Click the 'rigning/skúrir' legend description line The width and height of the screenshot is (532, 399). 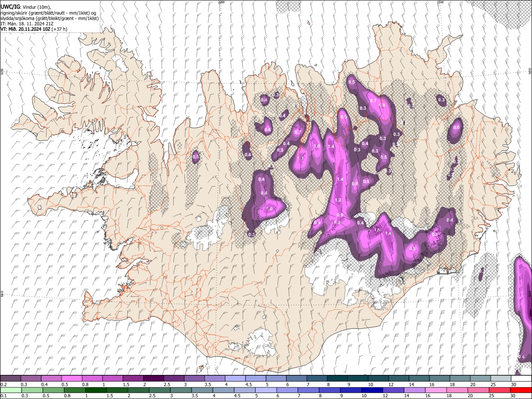pos(49,13)
